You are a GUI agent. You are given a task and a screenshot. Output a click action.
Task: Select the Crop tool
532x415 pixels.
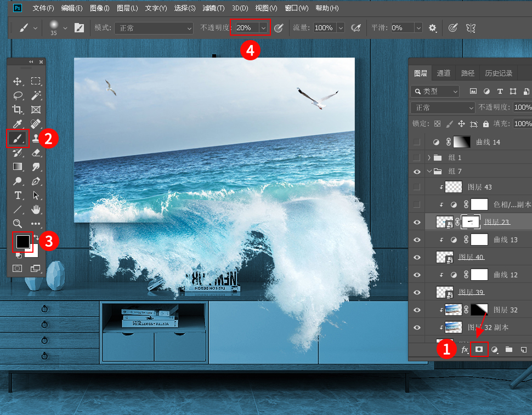pyautogui.click(x=18, y=110)
